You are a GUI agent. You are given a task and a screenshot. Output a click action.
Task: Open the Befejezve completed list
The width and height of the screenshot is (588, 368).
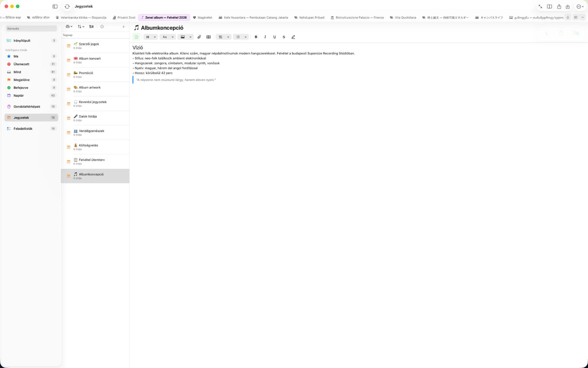tap(31, 88)
